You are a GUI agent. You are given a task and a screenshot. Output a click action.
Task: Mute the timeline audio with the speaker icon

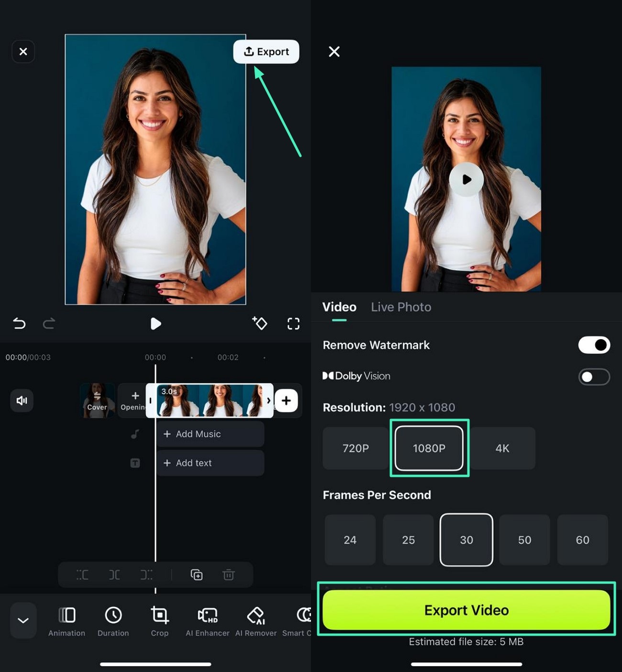(x=22, y=401)
